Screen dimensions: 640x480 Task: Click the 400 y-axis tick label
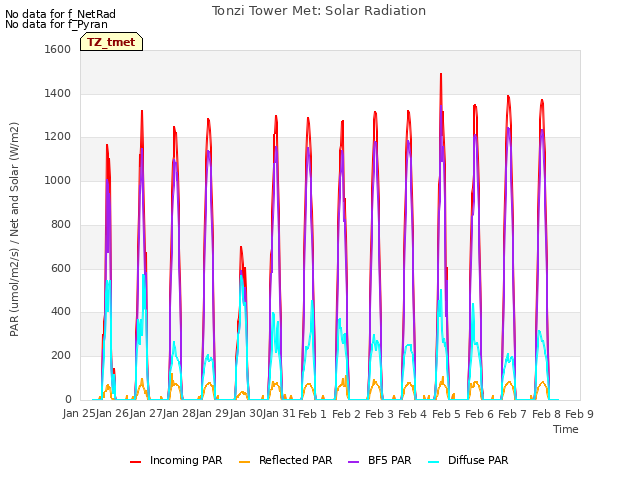[61, 312]
